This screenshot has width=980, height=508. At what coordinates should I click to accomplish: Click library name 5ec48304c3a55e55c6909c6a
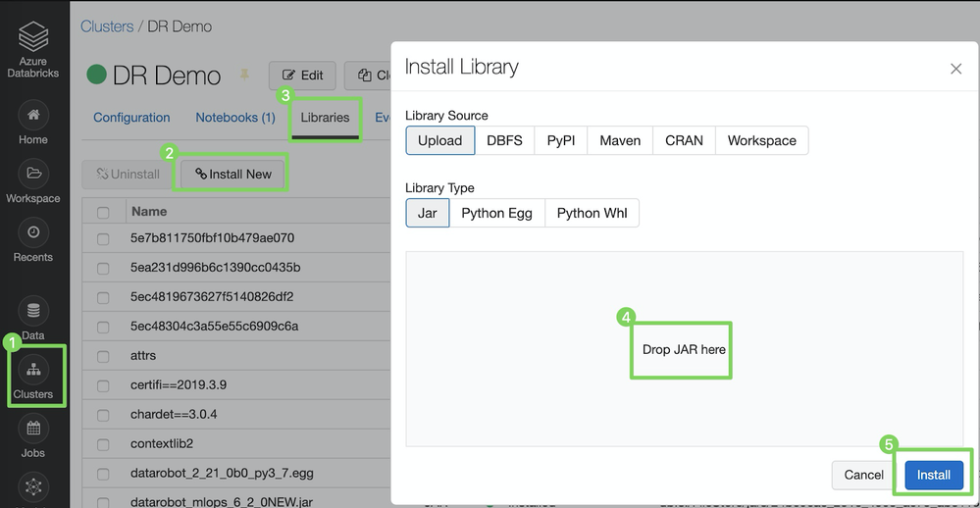[215, 327]
